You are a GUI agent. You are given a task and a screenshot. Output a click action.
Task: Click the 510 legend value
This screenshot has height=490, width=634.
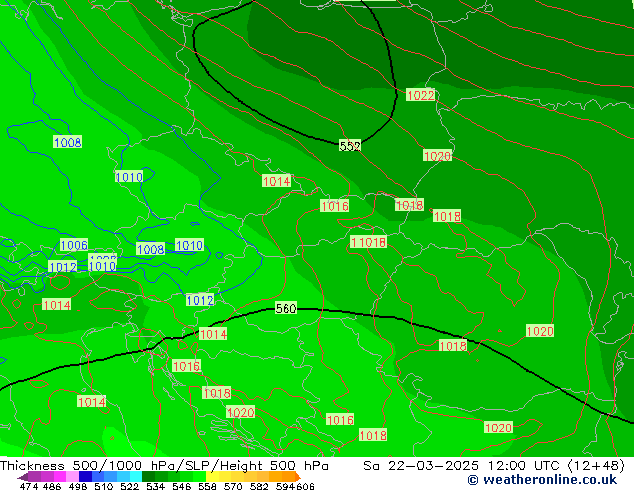(104, 486)
